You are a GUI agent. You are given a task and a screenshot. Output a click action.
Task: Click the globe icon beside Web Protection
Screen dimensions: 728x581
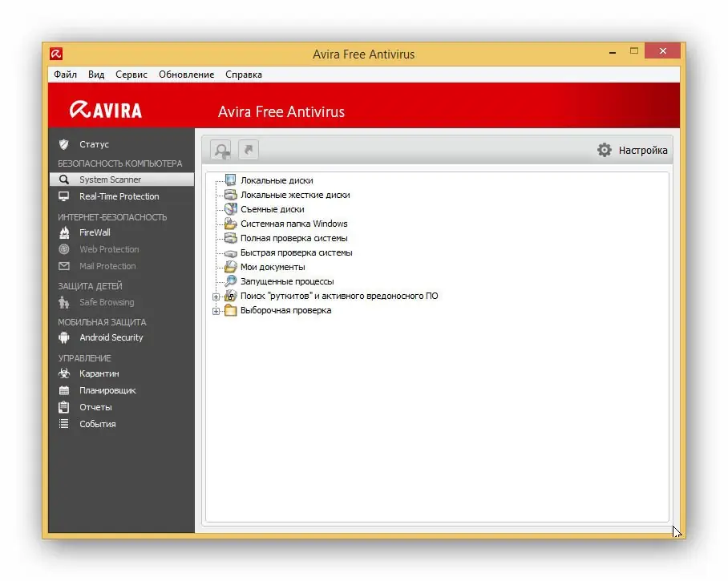(x=64, y=249)
